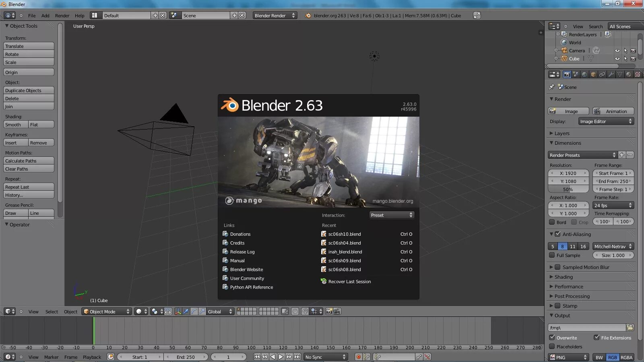This screenshot has width=644, height=362.
Task: Open the Release Log link
Action: pos(242,252)
